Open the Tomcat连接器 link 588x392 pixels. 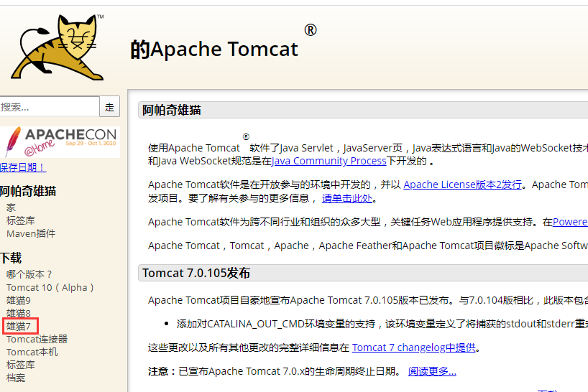tap(37, 339)
